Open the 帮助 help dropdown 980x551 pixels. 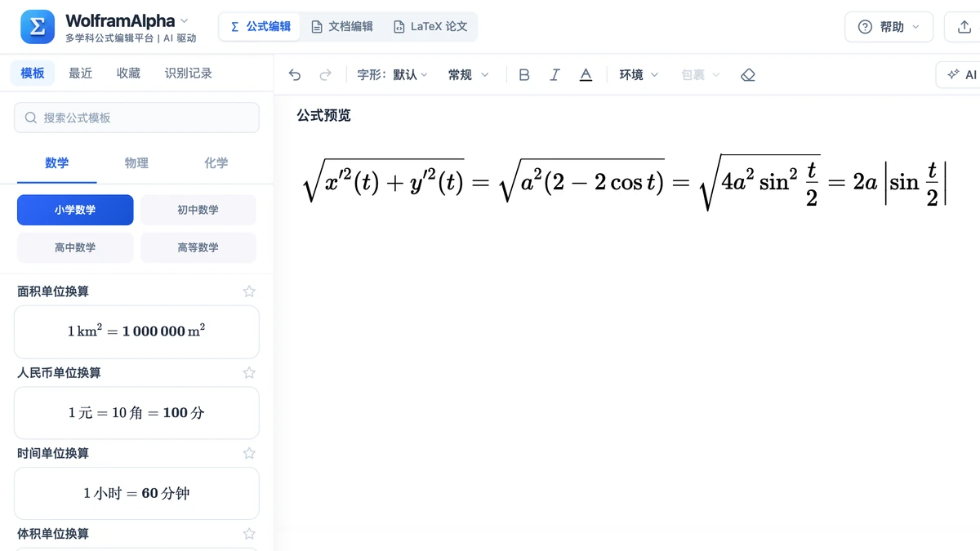889,27
